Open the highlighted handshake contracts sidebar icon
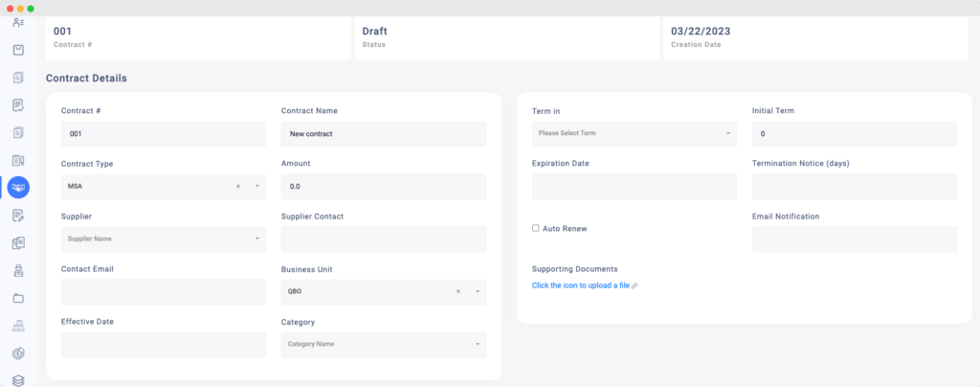 pos(18,187)
